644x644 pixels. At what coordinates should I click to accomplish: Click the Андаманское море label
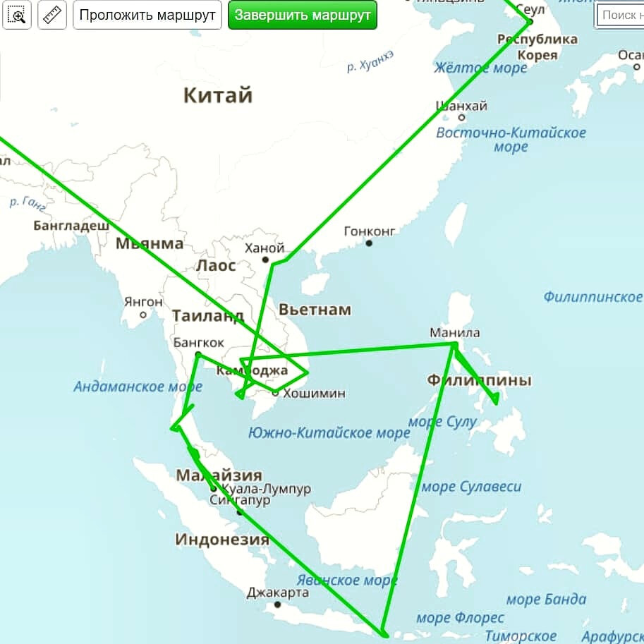[x=138, y=387]
